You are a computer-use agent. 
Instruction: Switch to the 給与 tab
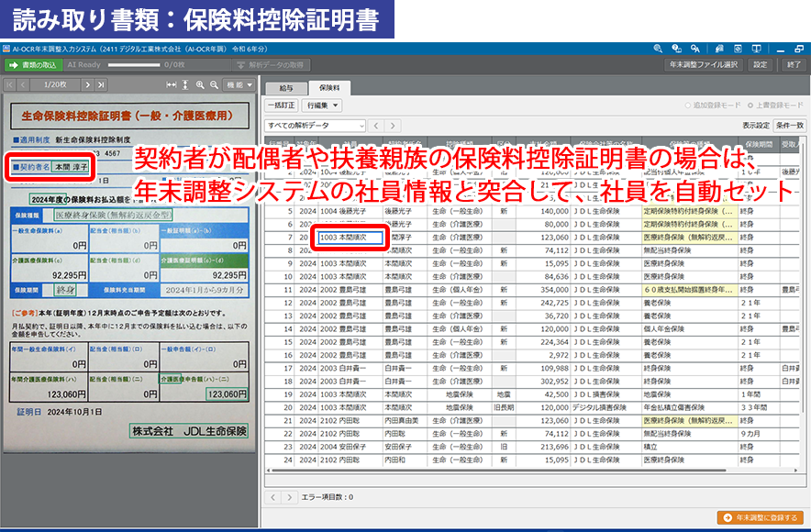286,88
